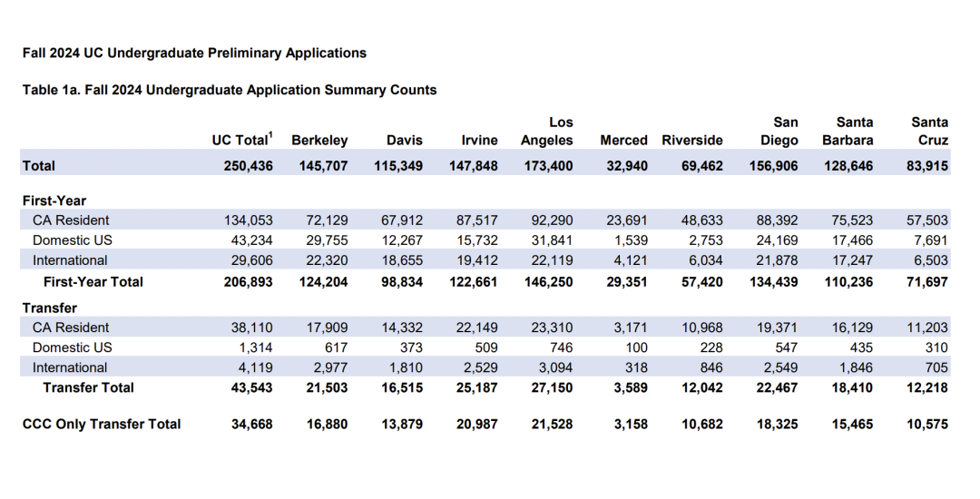
Task: Select Transfer International value 4,119
Action: point(256,367)
